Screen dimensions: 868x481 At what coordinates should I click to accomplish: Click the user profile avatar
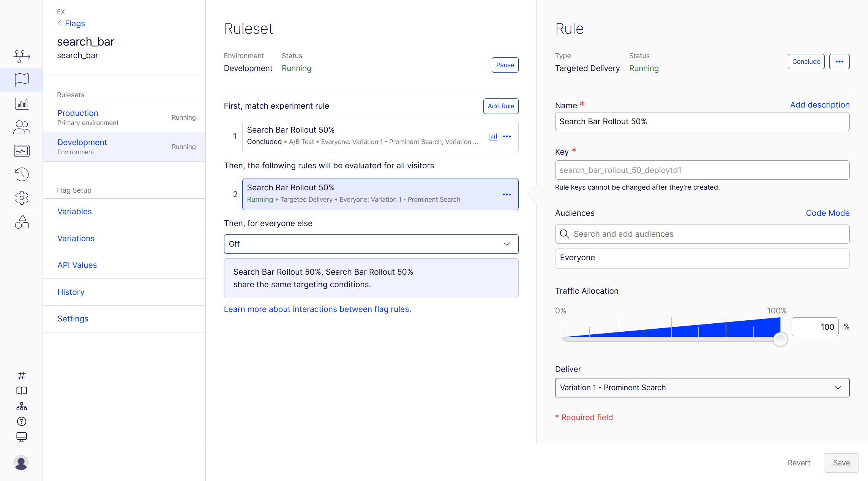[21, 462]
